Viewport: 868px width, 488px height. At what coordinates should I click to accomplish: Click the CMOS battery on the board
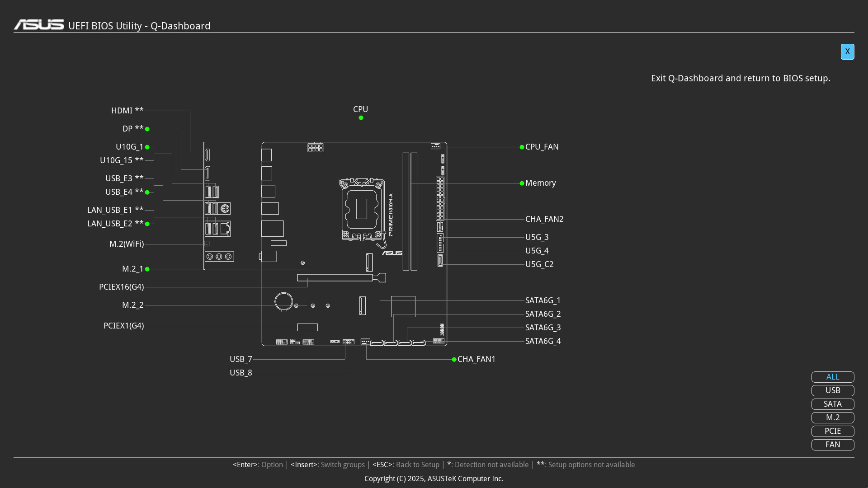point(284,301)
